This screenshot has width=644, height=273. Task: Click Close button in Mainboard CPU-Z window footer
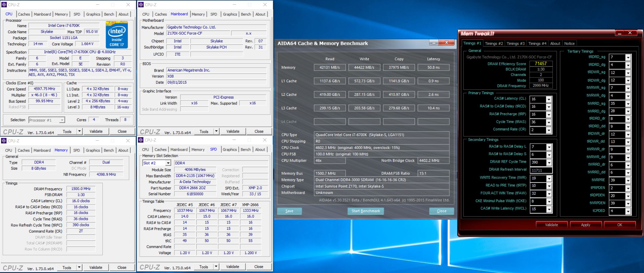point(259,131)
